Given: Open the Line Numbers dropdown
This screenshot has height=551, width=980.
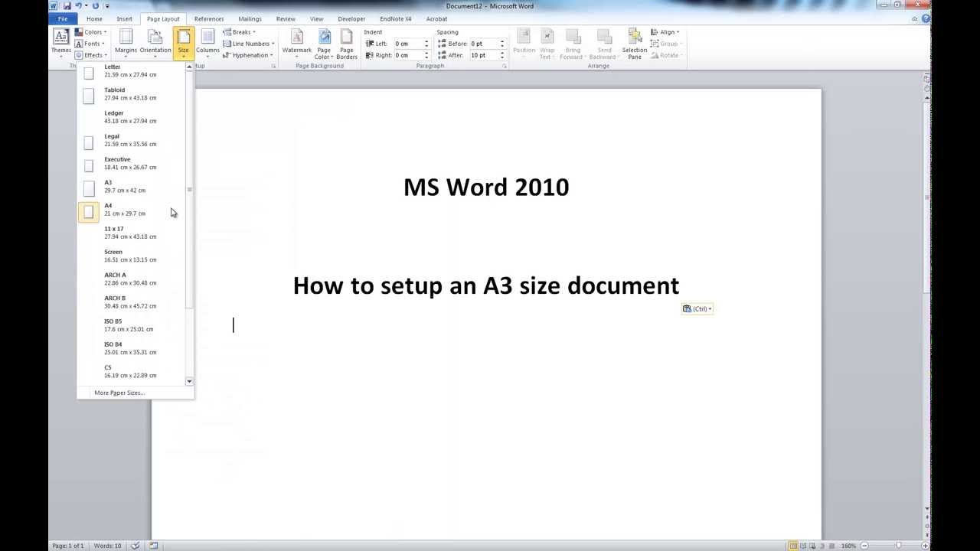Looking at the screenshot, I should [x=249, y=44].
